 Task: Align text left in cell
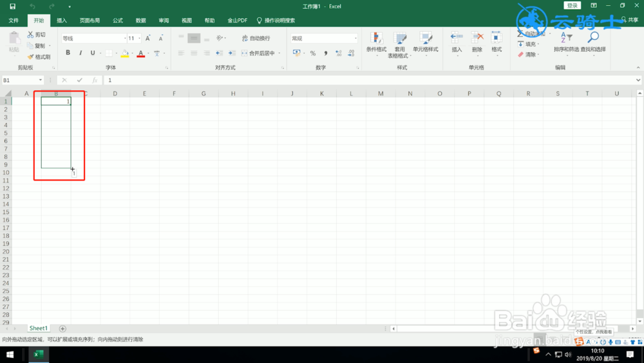click(x=181, y=53)
